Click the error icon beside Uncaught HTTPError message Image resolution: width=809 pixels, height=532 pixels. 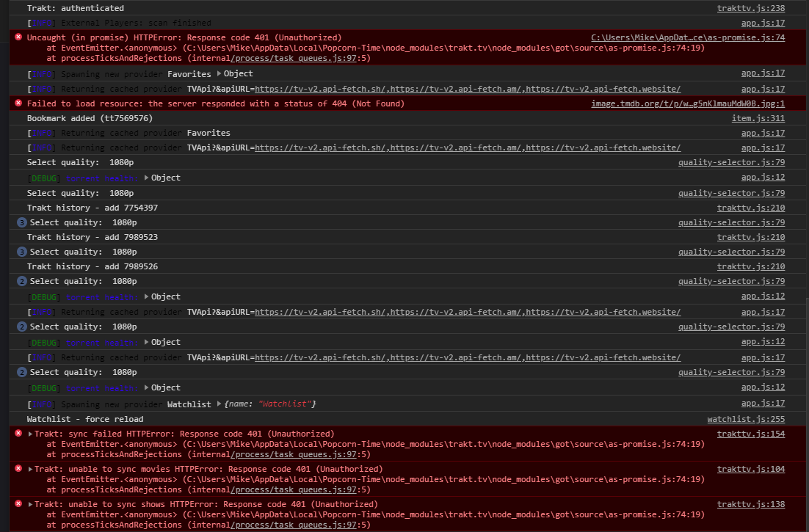pos(18,37)
